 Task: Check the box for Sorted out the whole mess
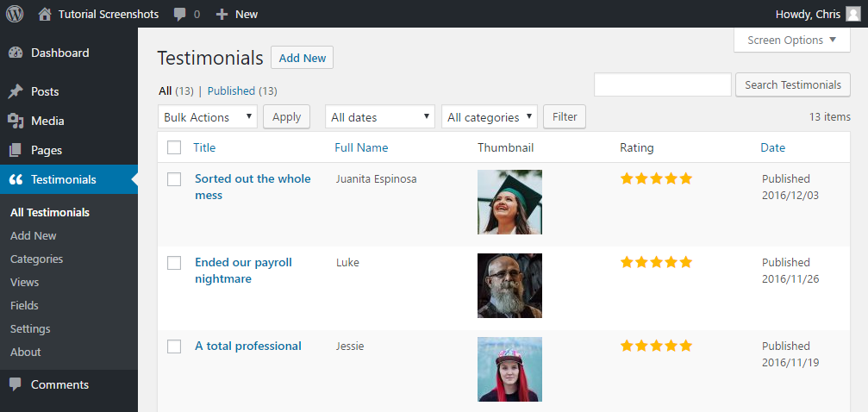(174, 179)
